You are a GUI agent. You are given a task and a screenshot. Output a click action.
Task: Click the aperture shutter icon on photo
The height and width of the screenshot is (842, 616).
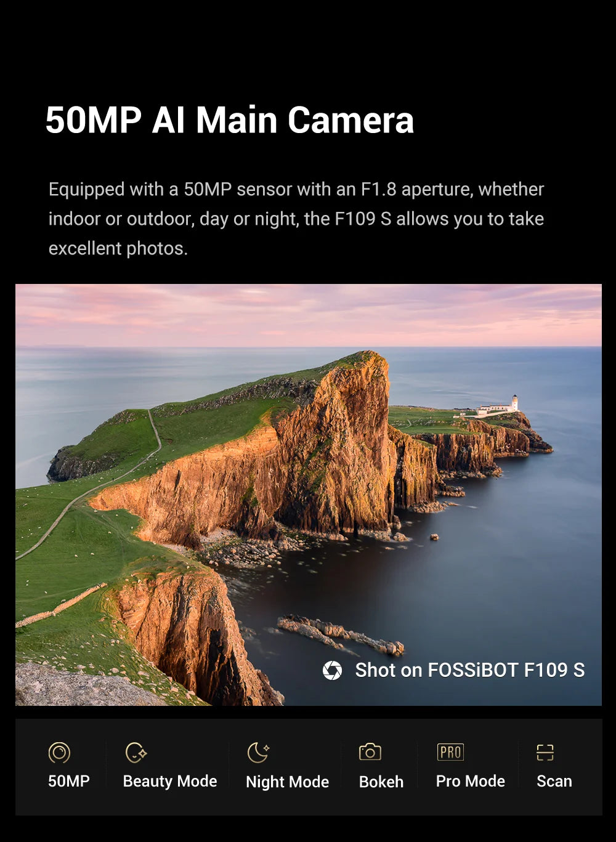332,670
